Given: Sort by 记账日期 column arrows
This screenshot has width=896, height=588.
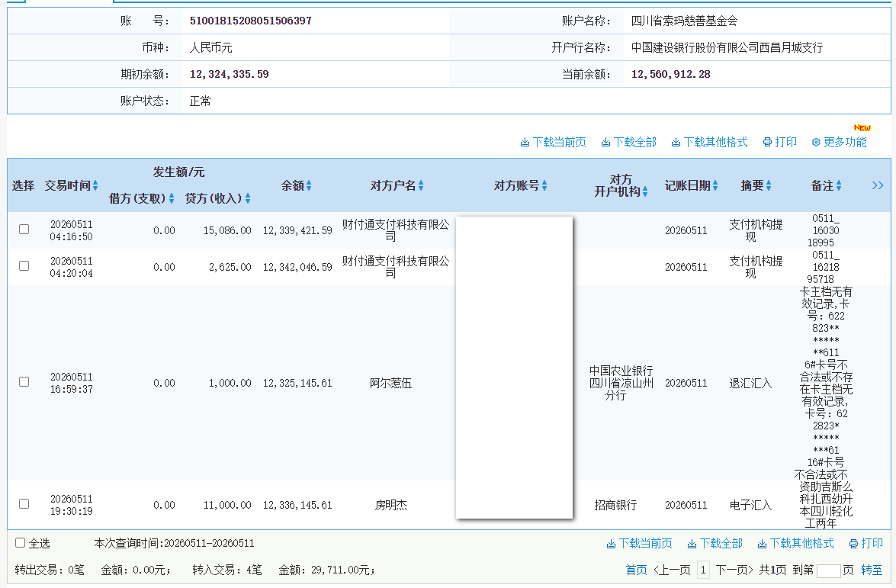Looking at the screenshot, I should pos(715,186).
